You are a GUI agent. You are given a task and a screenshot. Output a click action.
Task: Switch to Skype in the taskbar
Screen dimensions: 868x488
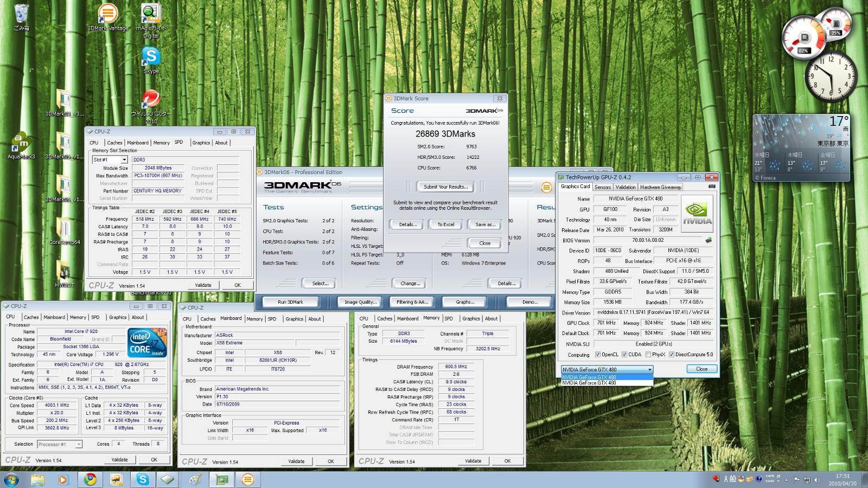[142, 479]
